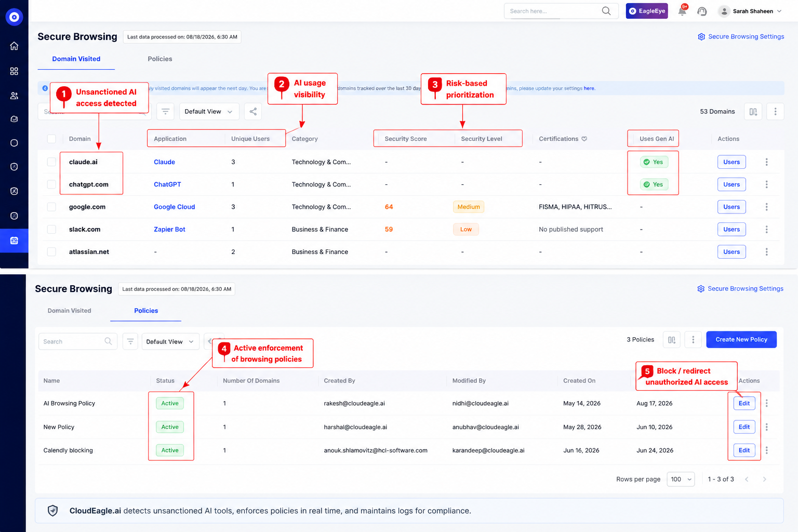Viewport: 798px width, 532px height.
Task: Click Users button for slack.com
Action: [x=731, y=229]
